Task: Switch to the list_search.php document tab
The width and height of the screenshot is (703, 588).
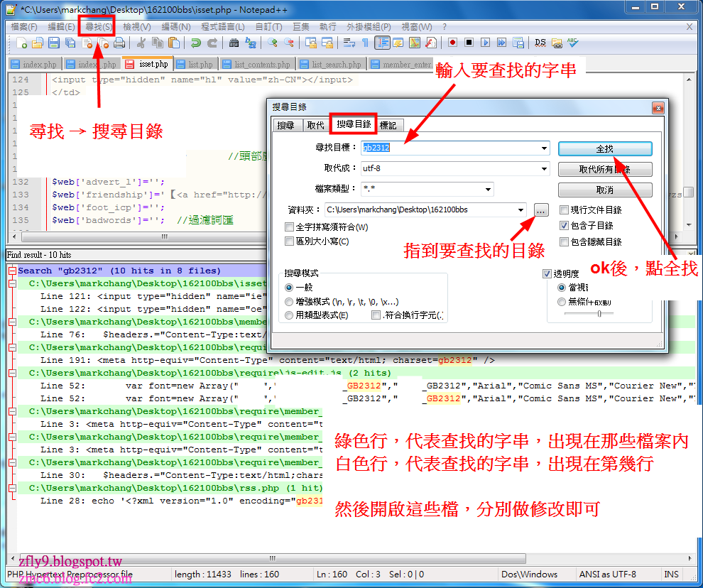Action: pos(332,65)
